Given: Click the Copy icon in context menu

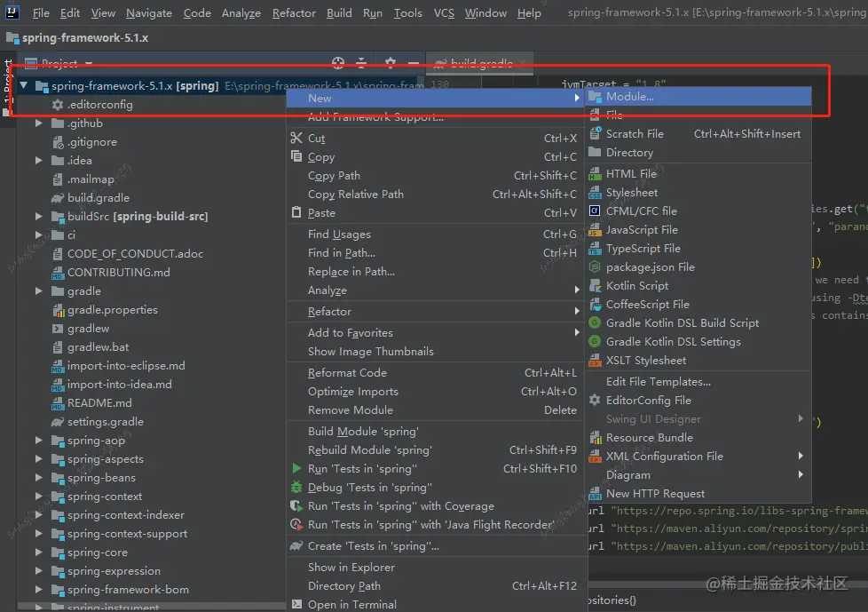Looking at the screenshot, I should tap(296, 156).
